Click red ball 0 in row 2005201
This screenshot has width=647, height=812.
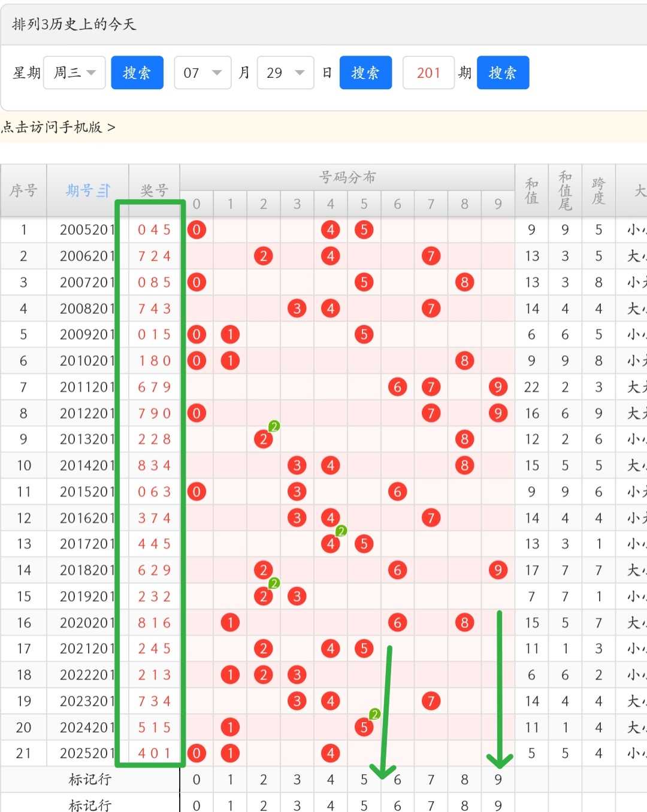coord(196,230)
